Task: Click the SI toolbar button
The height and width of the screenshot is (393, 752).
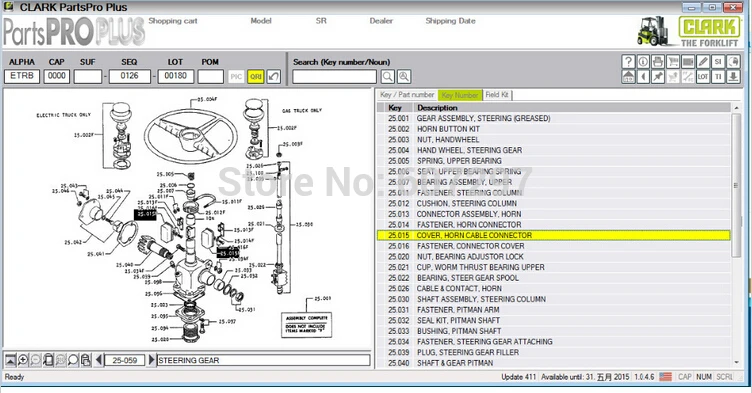Action: (718, 61)
